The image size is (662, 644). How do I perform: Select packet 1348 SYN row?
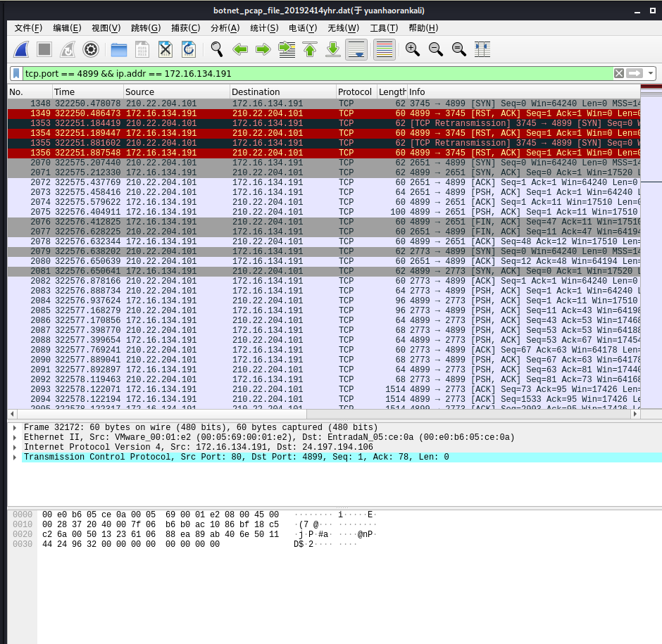pos(324,103)
